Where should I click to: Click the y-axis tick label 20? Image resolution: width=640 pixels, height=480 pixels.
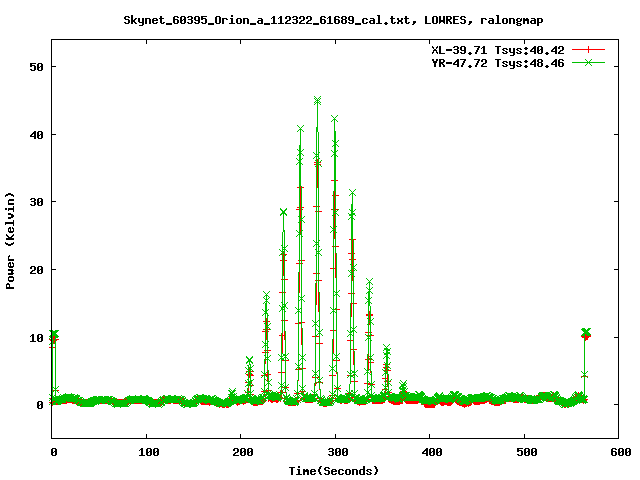(36, 270)
